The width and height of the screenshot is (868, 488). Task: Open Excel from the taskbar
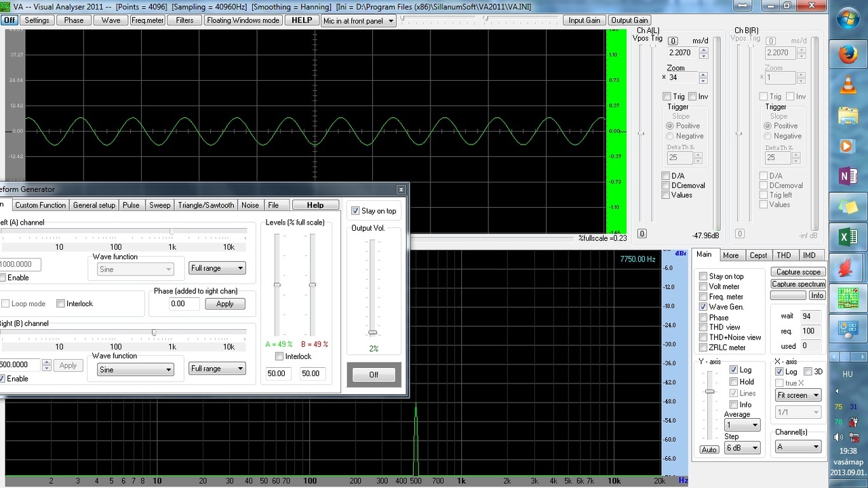pyautogui.click(x=848, y=237)
